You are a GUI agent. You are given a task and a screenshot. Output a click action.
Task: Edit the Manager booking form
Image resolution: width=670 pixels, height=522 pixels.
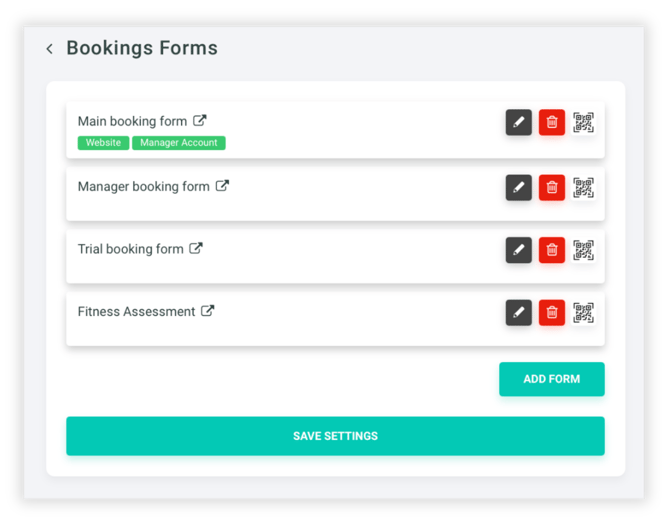[x=518, y=187]
